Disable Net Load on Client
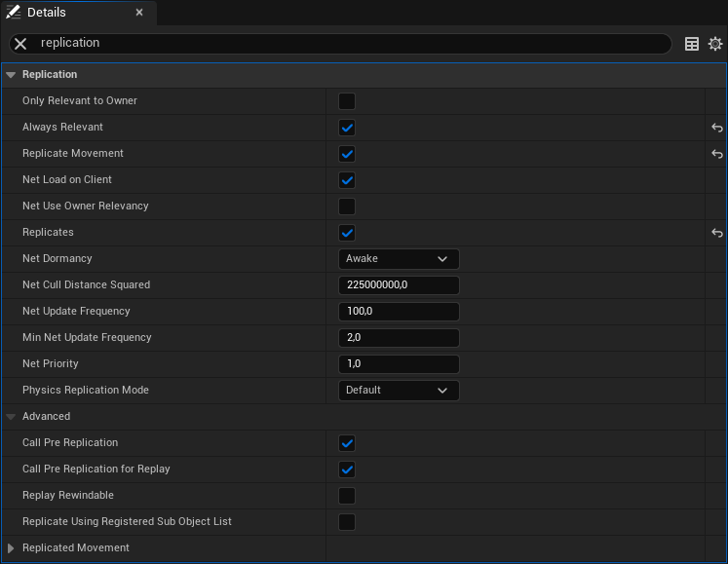 (x=347, y=180)
